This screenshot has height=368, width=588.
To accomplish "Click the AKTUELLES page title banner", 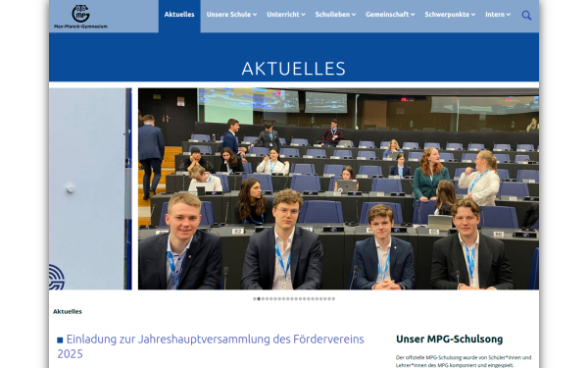I will 294,69.
